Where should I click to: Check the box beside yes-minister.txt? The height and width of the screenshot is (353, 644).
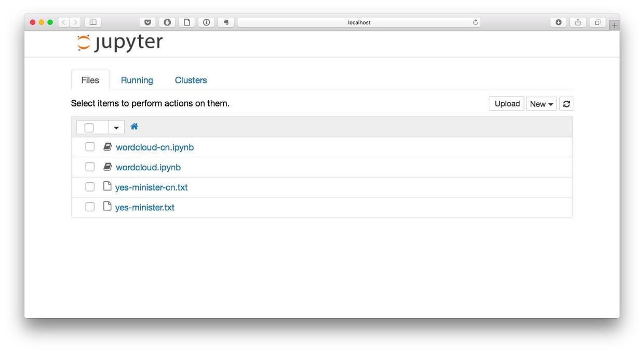click(x=90, y=207)
